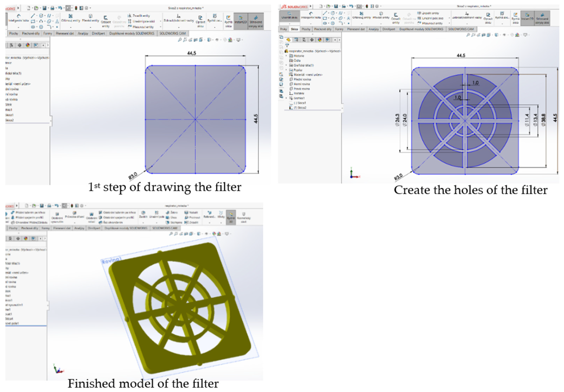The height and width of the screenshot is (392, 564).
Task: Expand the Grafická těla(1) tree node
Action: (x=286, y=65)
